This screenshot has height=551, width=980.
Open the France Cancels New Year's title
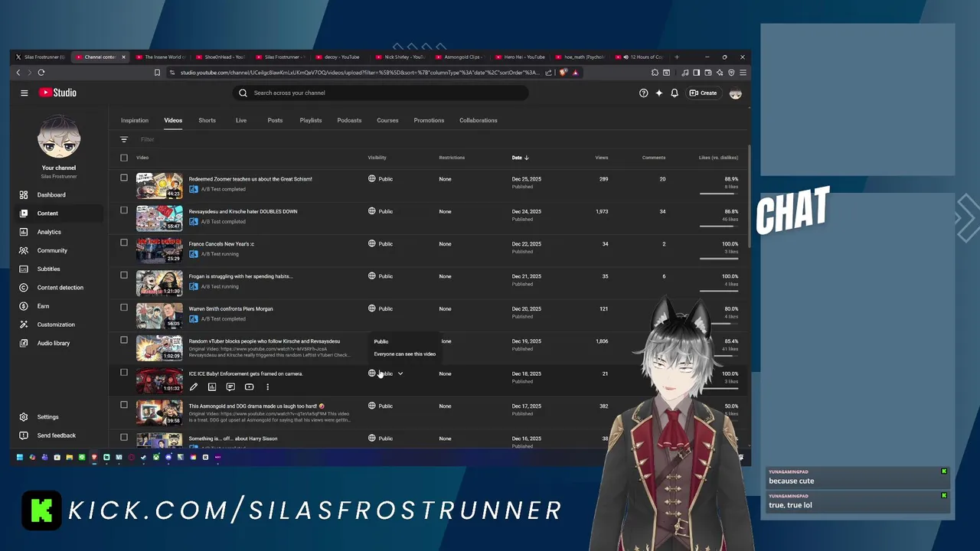221,244
